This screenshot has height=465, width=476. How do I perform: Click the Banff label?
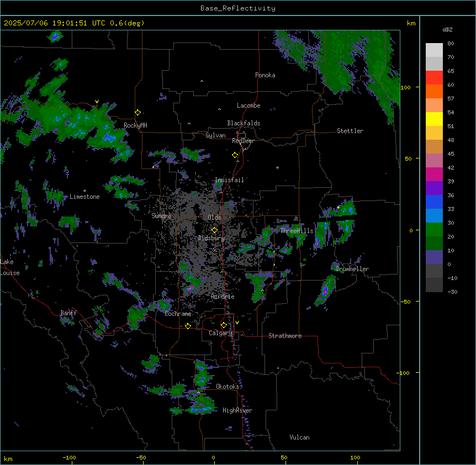pos(68,313)
